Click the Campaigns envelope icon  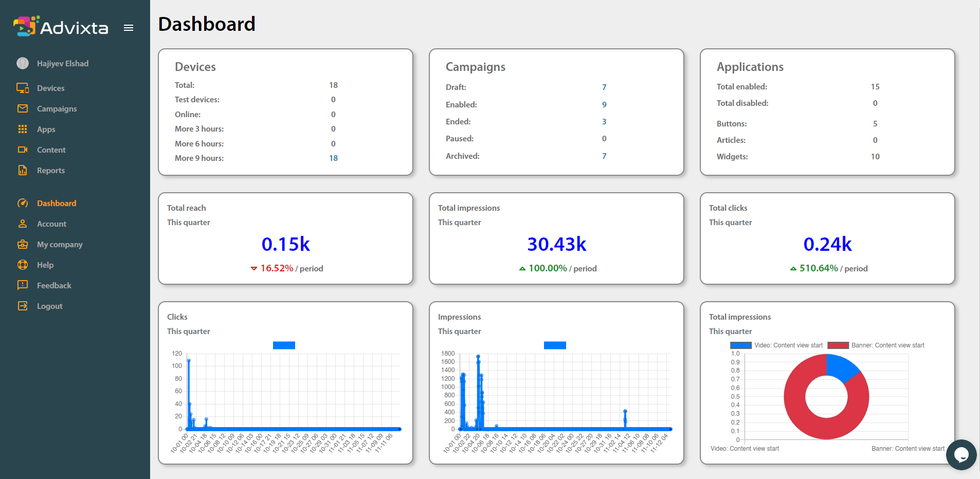[x=23, y=108]
